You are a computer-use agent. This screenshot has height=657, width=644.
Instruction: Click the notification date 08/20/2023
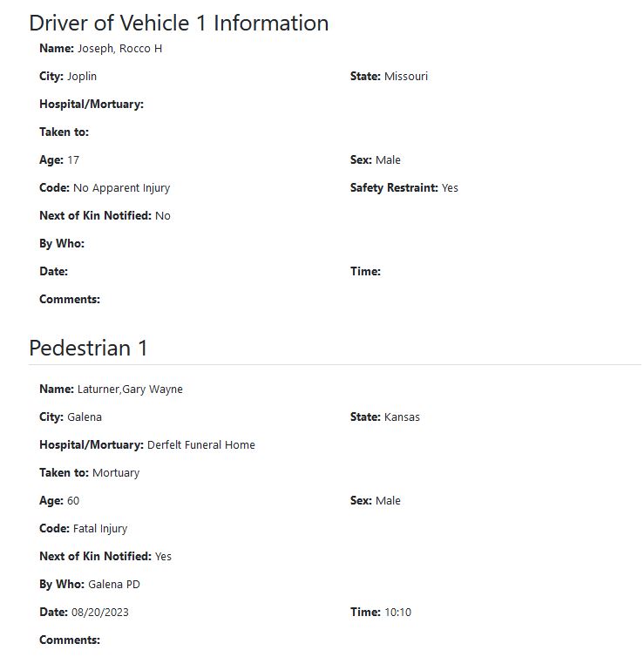(100, 613)
